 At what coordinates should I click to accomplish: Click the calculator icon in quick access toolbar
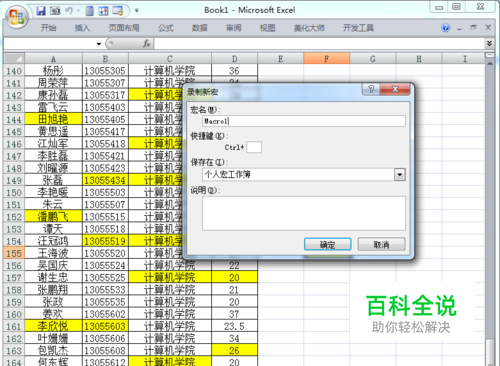pos(90,11)
